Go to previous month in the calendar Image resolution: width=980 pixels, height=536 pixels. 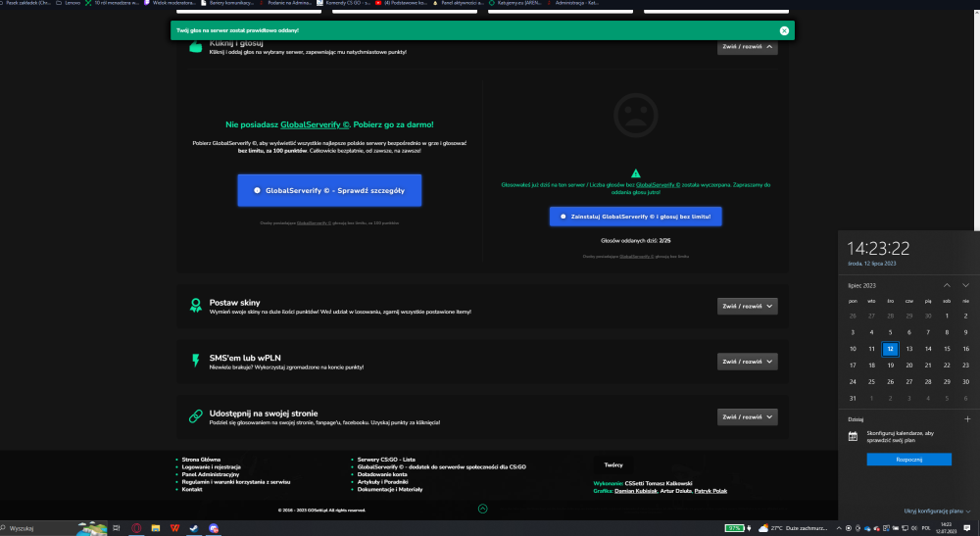(x=947, y=285)
